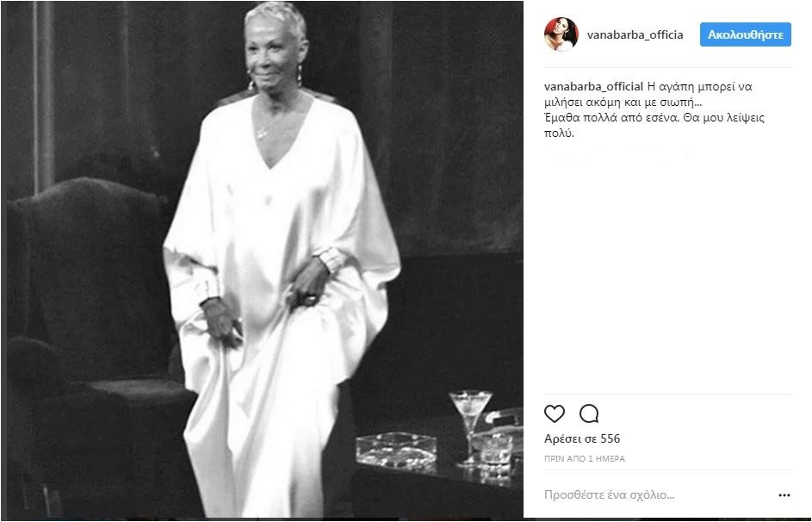Click the caption text Η αγάπη μπορεί να
The height and width of the screenshot is (522, 812).
(699, 86)
